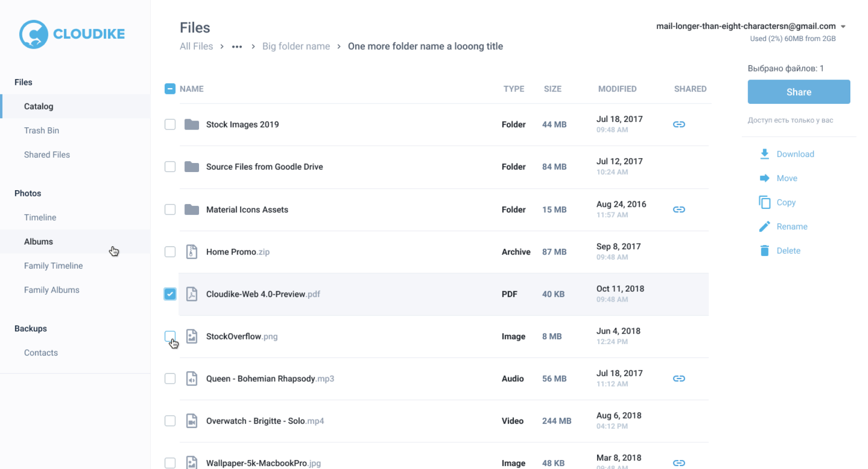Expand the breadcrumb ellipsis for hidden folders

click(x=237, y=47)
